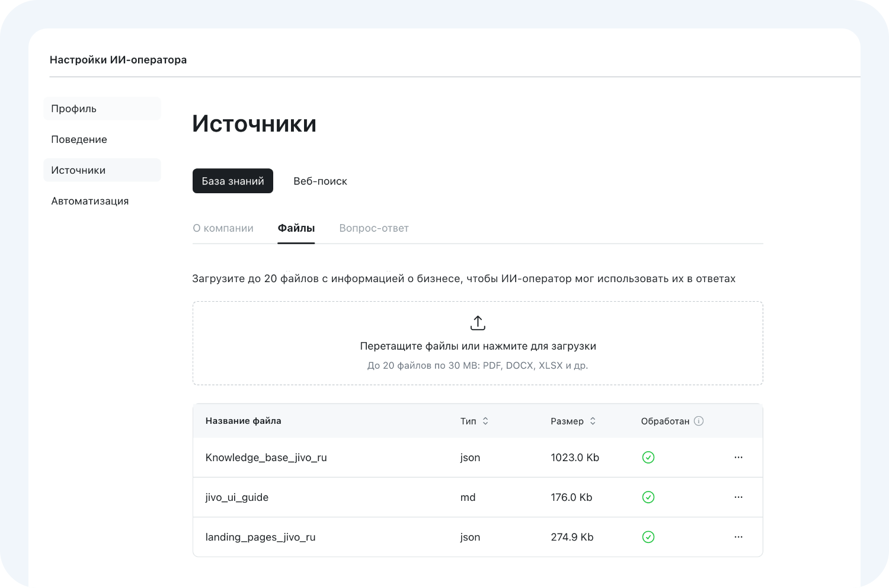Viewport: 889px width, 588px height.
Task: Sort files by the Тип column arrows
Action: (485, 421)
